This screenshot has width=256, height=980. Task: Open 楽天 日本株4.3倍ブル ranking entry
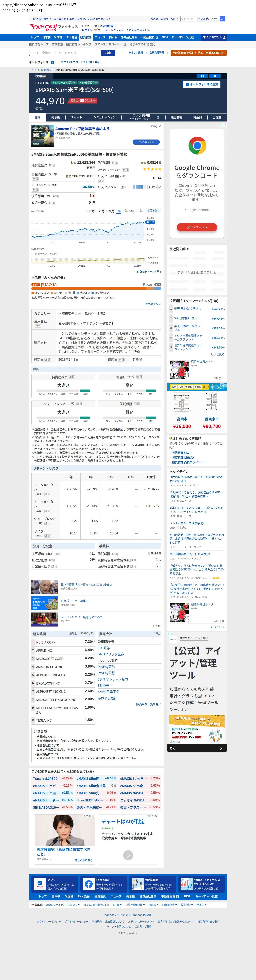[188, 309]
